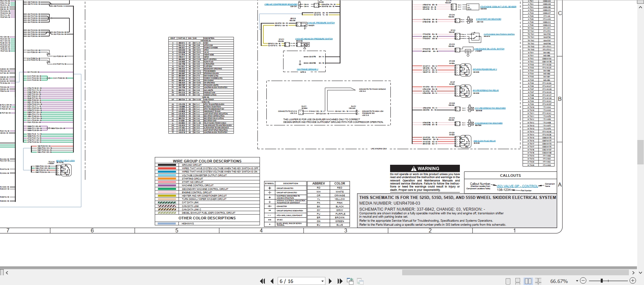Open the page number dropdown arrow

click(322, 281)
